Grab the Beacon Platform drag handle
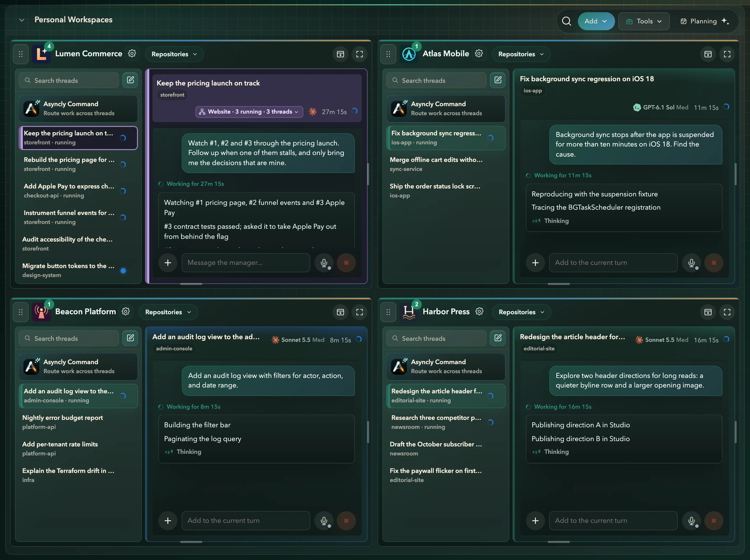Viewport: 750px width, 560px height. pos(21,312)
